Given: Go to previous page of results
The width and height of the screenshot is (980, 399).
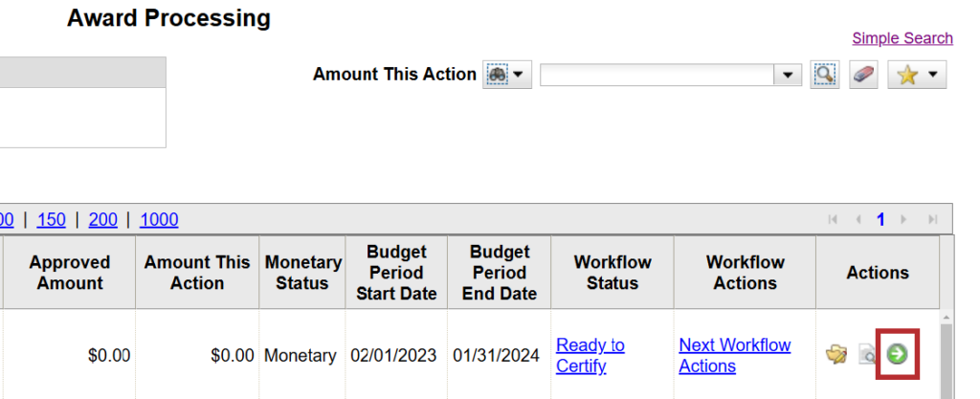Looking at the screenshot, I should point(857,220).
